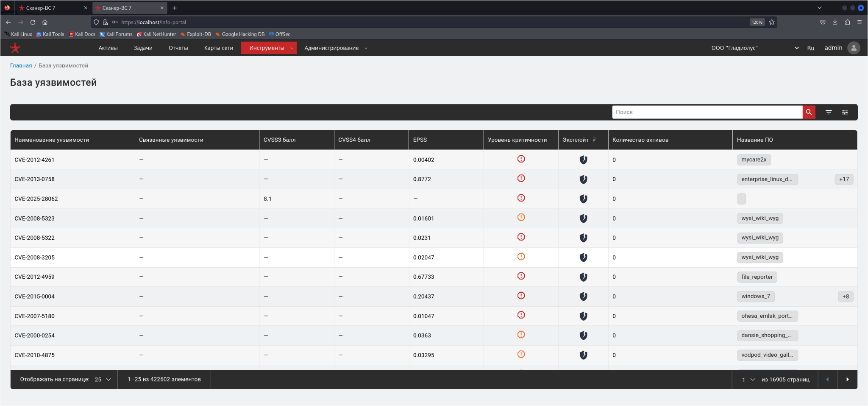Click orange criticality icon for CVE-2000-0254
Viewport: 868px width, 406px height.
[x=521, y=335]
